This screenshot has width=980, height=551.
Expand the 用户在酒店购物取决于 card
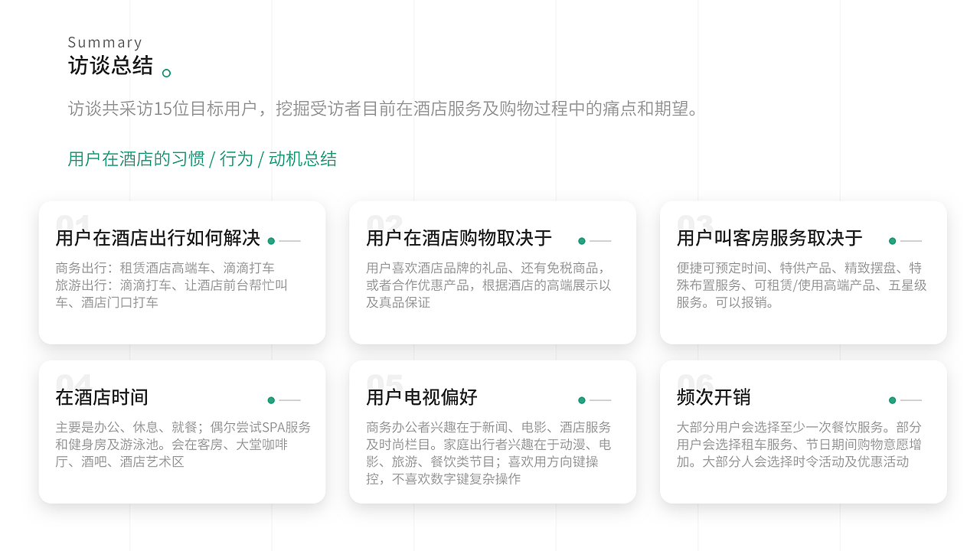pyautogui.click(x=492, y=272)
